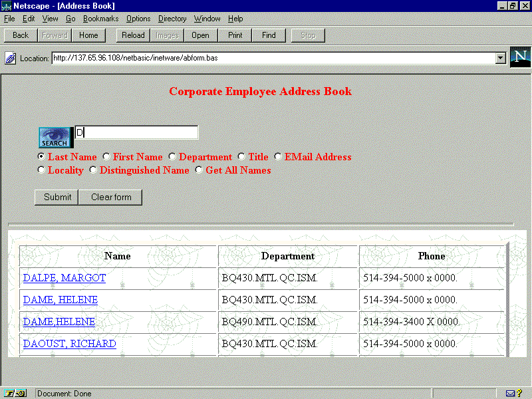The width and height of the screenshot is (532, 399).
Task: Open the DAME, HELENE link with space
Action: [x=61, y=300]
